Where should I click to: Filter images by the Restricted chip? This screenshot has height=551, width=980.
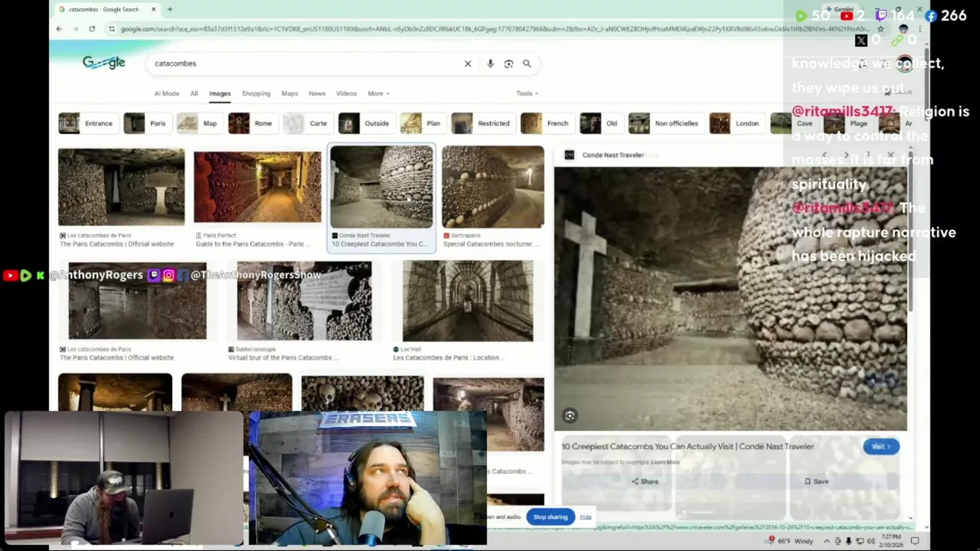click(x=482, y=123)
